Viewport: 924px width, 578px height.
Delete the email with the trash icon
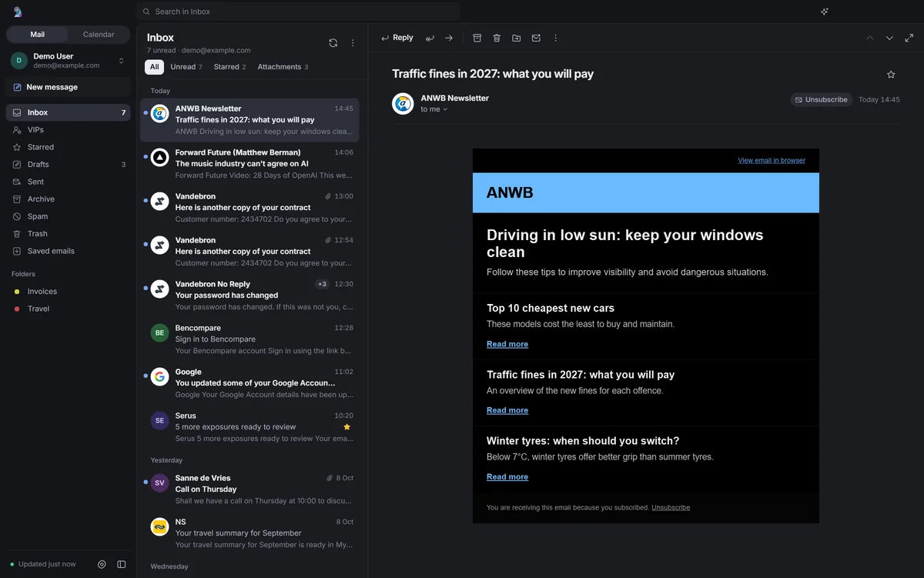(x=497, y=38)
